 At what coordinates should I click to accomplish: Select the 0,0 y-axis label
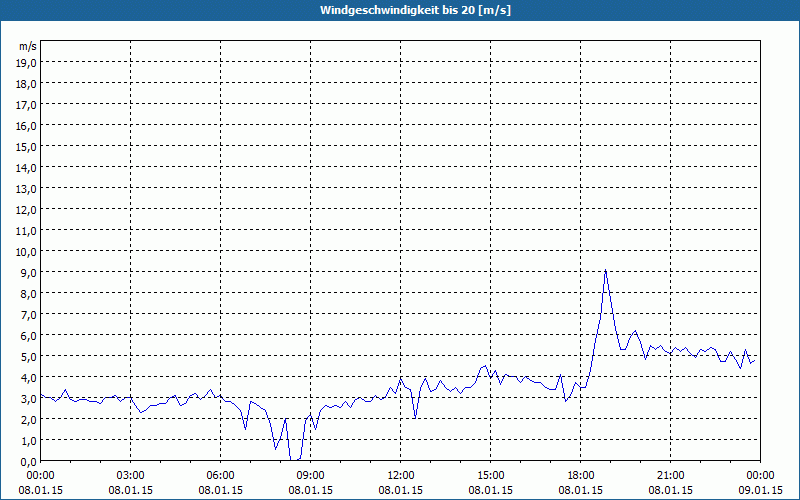(x=29, y=462)
